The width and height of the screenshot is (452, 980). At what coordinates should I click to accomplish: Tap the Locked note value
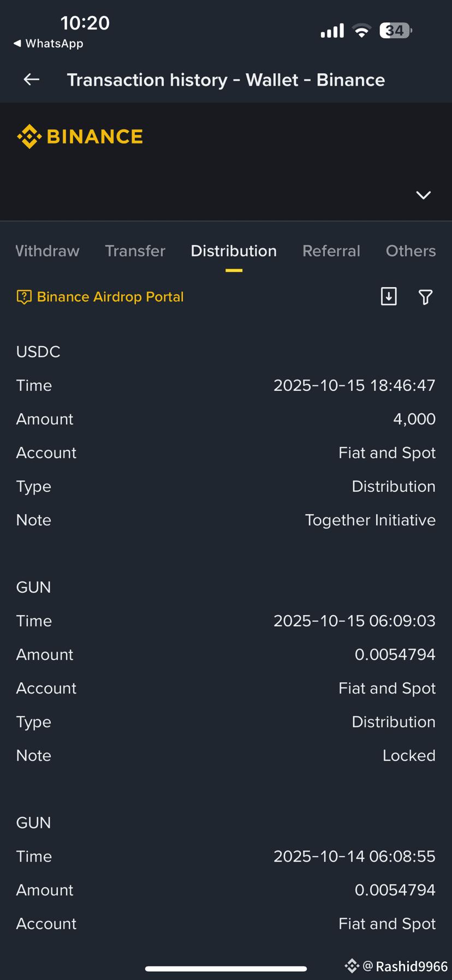tap(409, 756)
